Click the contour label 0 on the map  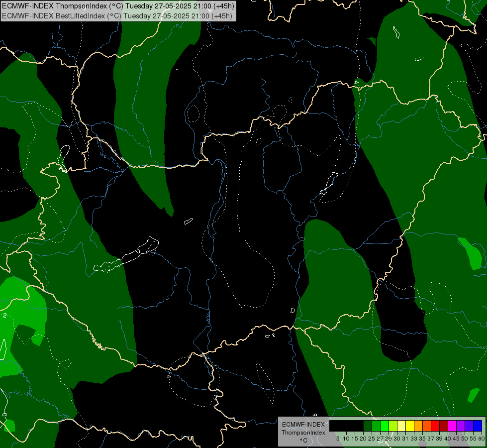[4, 415]
